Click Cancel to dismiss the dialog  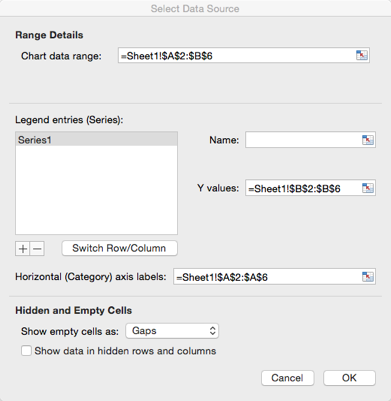click(x=287, y=378)
